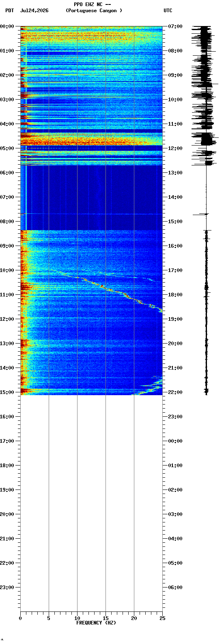Click the PDT timezone label
224x644 pixels.
click(9, 11)
